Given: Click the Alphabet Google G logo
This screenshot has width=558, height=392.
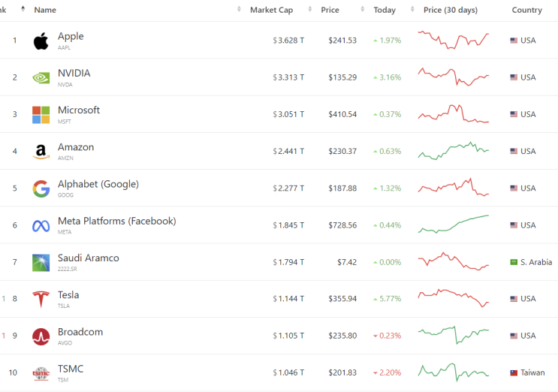Looking at the screenshot, I should tap(41, 188).
